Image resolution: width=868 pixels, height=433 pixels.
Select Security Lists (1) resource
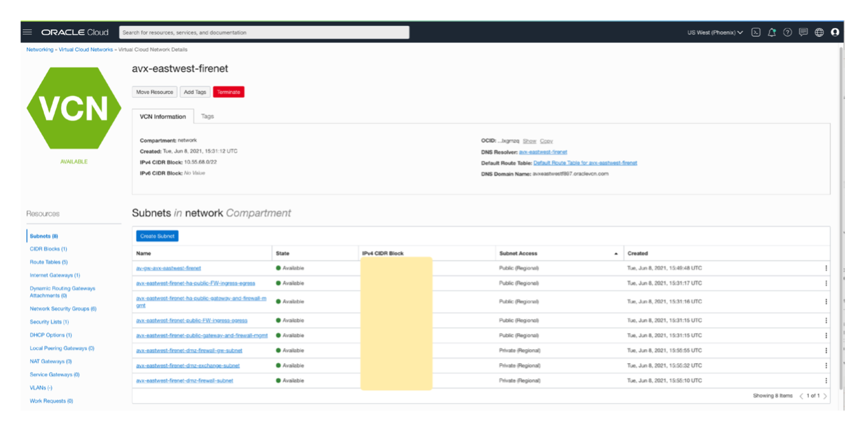[49, 322]
